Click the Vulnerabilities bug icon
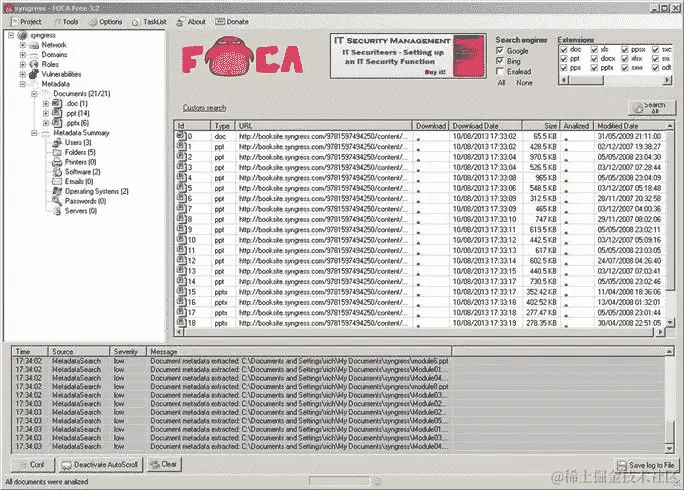Screen dimensions: 684x490 (34, 74)
